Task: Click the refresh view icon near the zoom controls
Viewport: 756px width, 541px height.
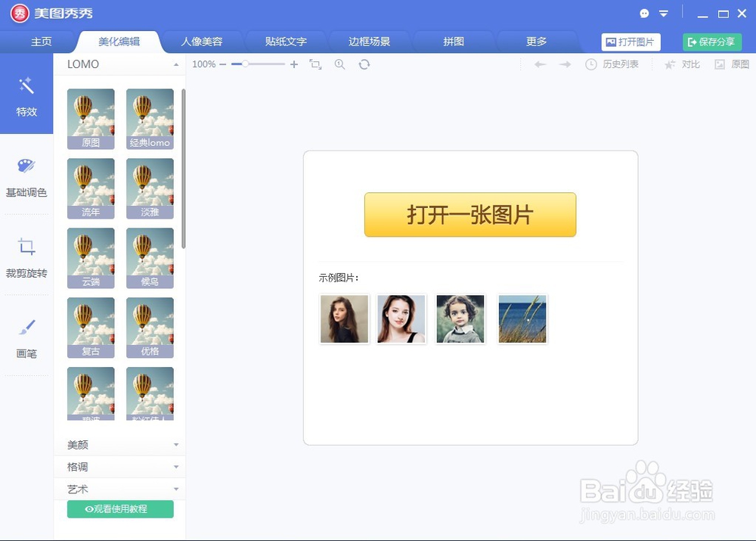Action: (x=364, y=64)
